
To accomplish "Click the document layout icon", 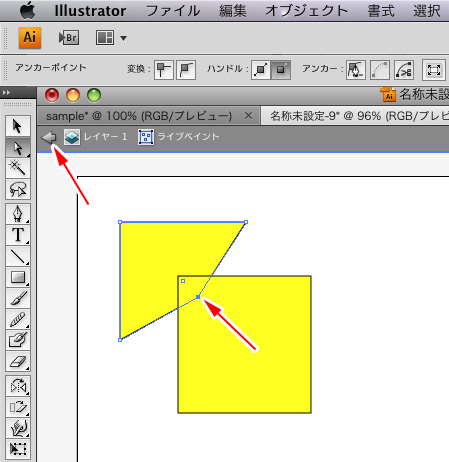I will coord(105,37).
